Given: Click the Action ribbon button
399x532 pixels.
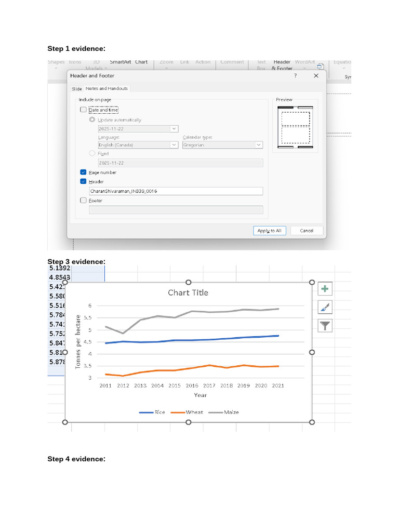Looking at the screenshot, I should (203, 62).
